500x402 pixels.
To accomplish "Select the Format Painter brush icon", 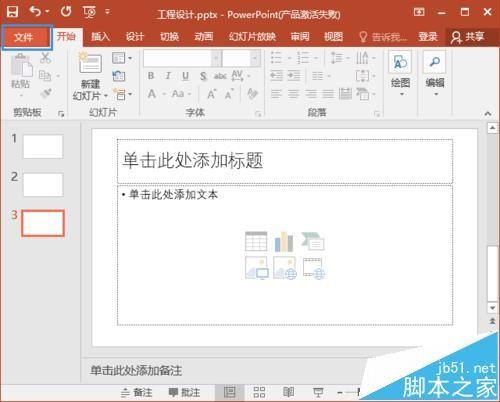I will tap(46, 93).
